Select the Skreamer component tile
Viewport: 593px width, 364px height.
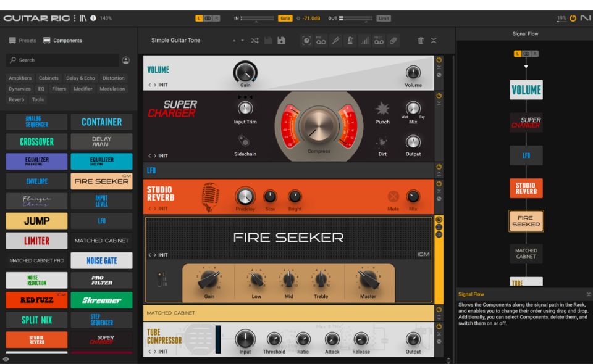click(x=101, y=300)
